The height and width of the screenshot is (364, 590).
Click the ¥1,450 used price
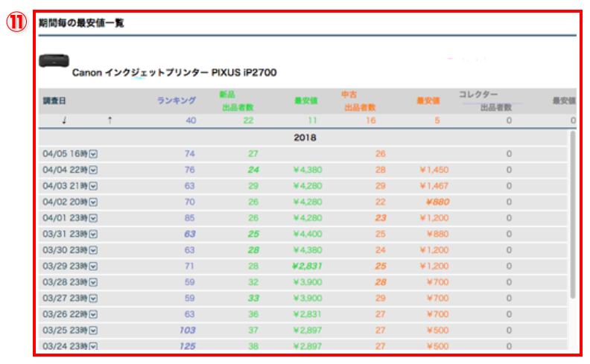tap(434, 170)
